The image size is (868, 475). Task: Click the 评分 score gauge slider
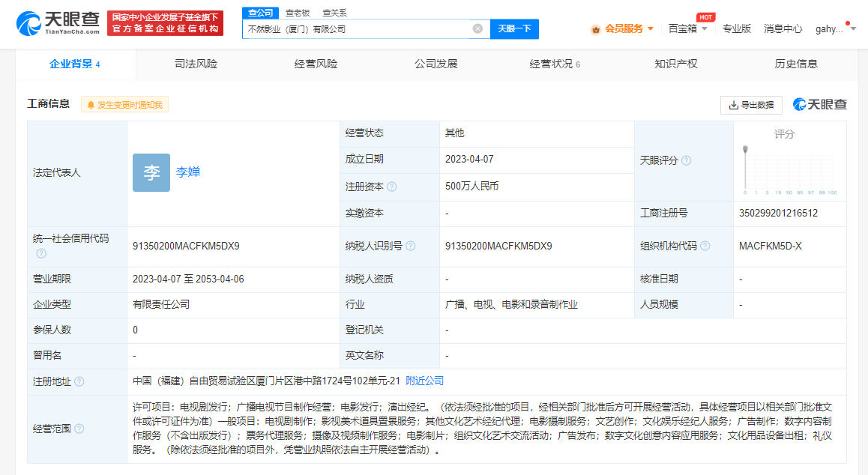point(745,148)
